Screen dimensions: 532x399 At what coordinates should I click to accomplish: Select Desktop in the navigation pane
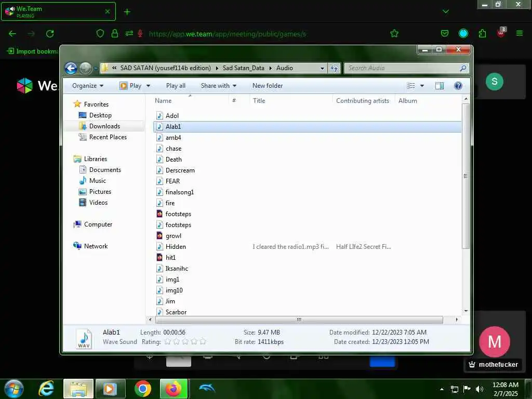click(x=100, y=115)
